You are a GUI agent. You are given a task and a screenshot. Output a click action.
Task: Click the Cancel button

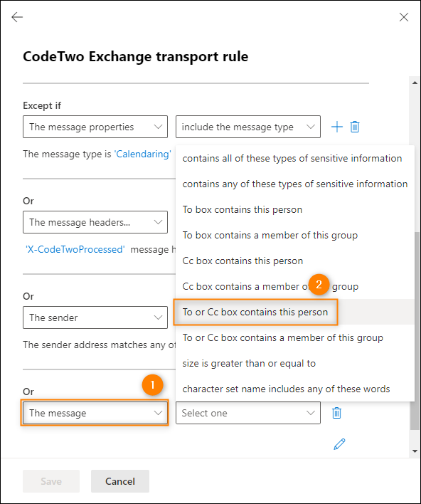[120, 481]
